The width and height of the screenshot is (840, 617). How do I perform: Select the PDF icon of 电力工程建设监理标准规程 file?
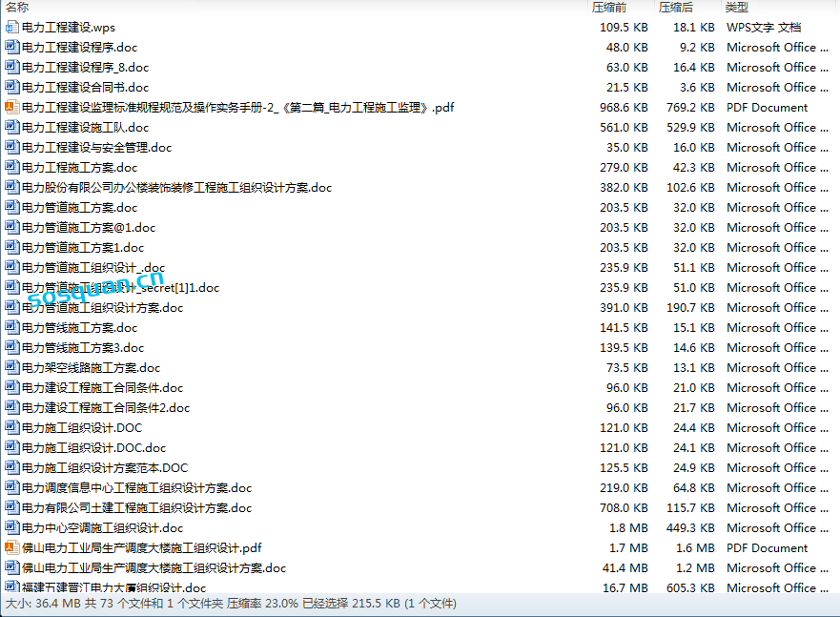tap(12, 108)
